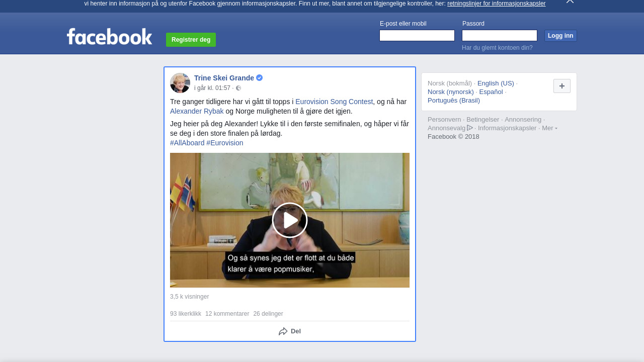Click the Del share label
Screen dimensions: 644x362
[296, 331]
